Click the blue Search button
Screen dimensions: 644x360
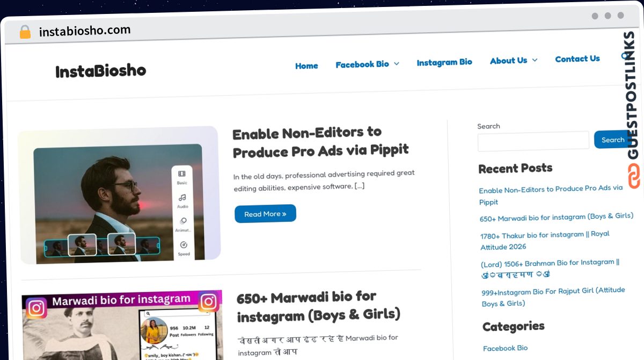(612, 140)
